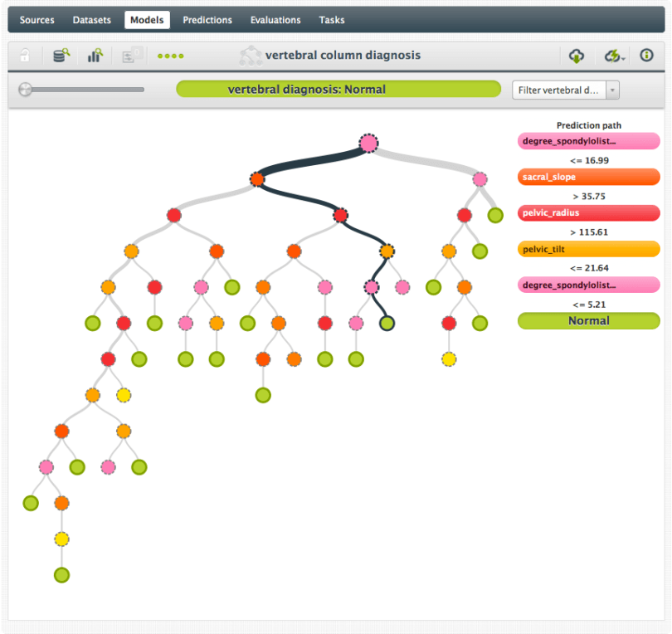Click the model info icon
Image resolution: width=672 pixels, height=634 pixels.
pos(646,56)
